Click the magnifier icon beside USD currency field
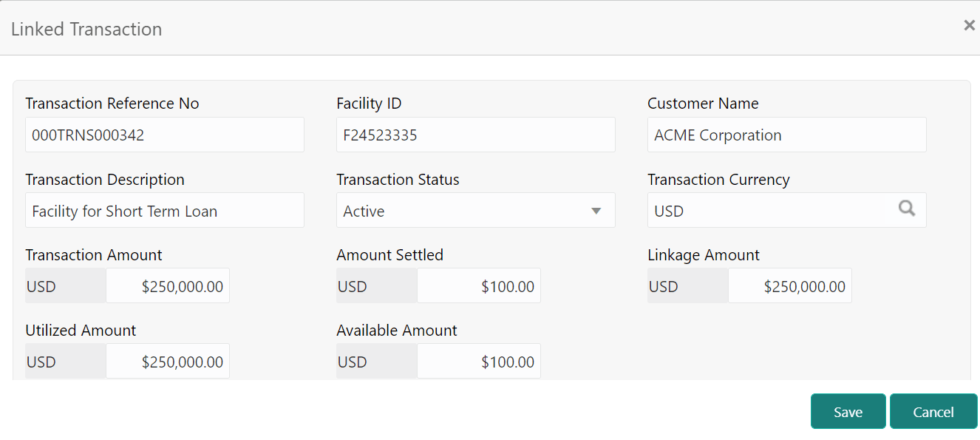Viewport: 980px width, 440px height. (x=906, y=210)
